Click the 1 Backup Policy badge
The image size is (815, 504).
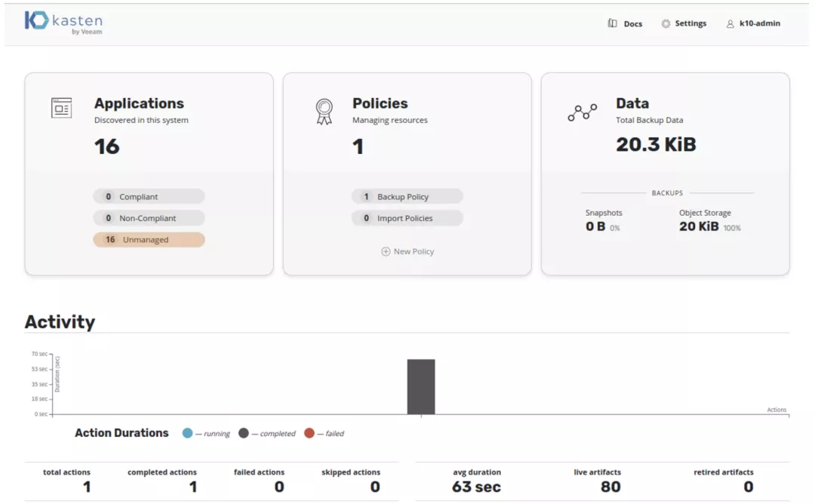tap(407, 195)
